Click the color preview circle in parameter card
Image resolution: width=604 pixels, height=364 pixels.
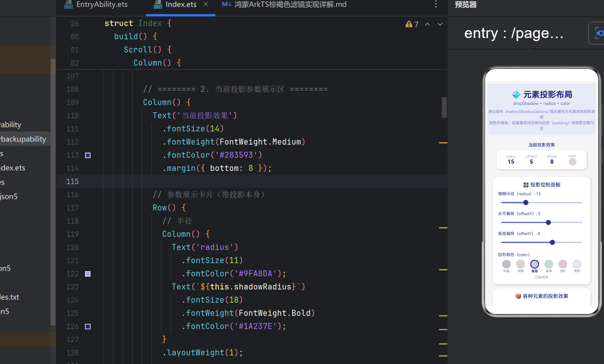click(573, 162)
